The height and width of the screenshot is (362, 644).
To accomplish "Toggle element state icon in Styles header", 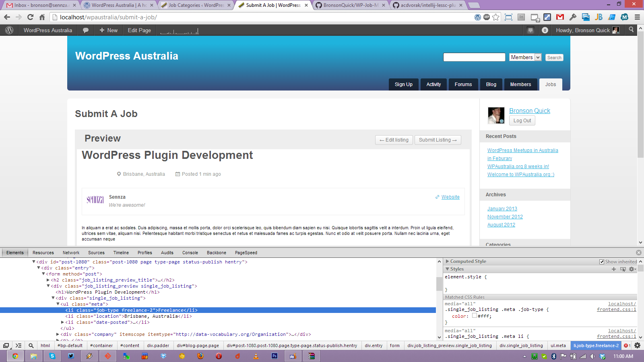I will click(x=623, y=269).
